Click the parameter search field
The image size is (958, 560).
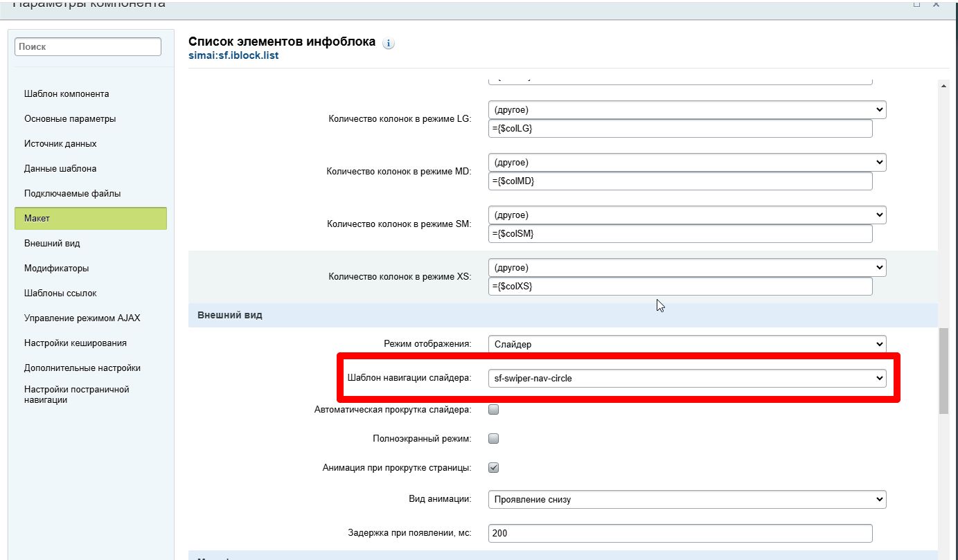[x=88, y=47]
